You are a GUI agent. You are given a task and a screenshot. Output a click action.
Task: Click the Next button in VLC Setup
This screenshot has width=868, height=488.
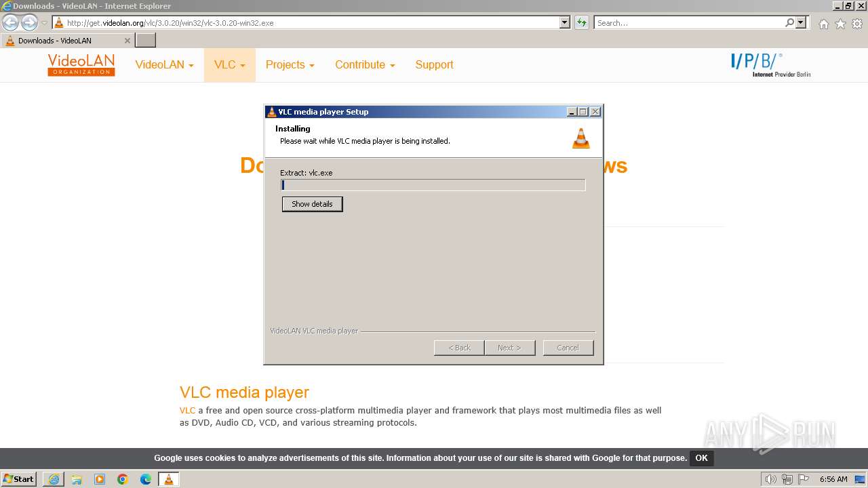click(x=509, y=348)
